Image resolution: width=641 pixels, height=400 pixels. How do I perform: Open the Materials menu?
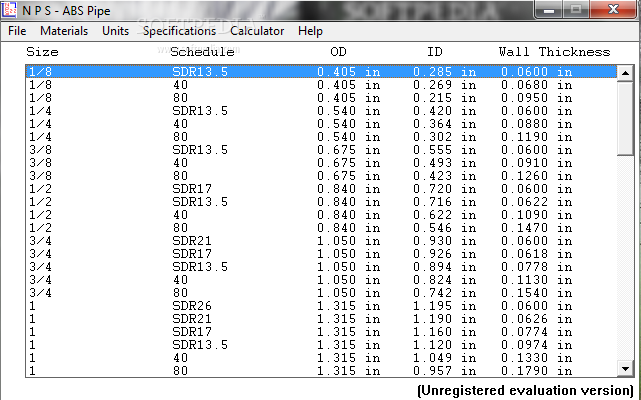64,31
